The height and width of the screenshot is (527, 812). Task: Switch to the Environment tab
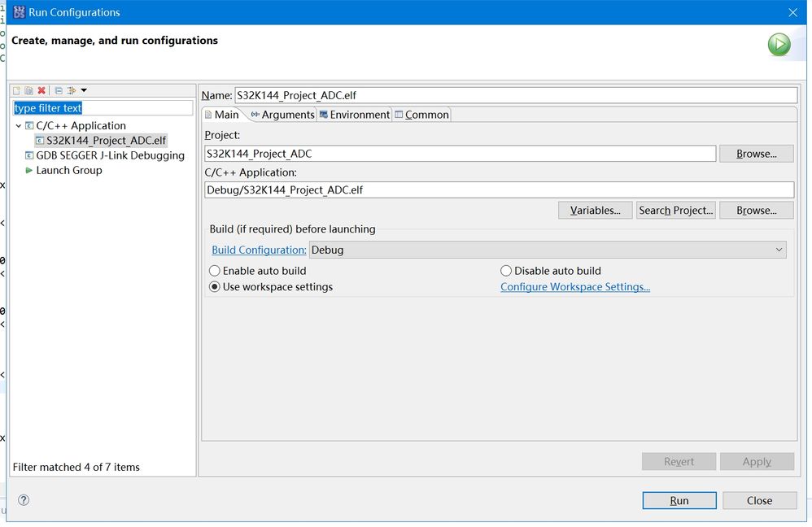(354, 115)
